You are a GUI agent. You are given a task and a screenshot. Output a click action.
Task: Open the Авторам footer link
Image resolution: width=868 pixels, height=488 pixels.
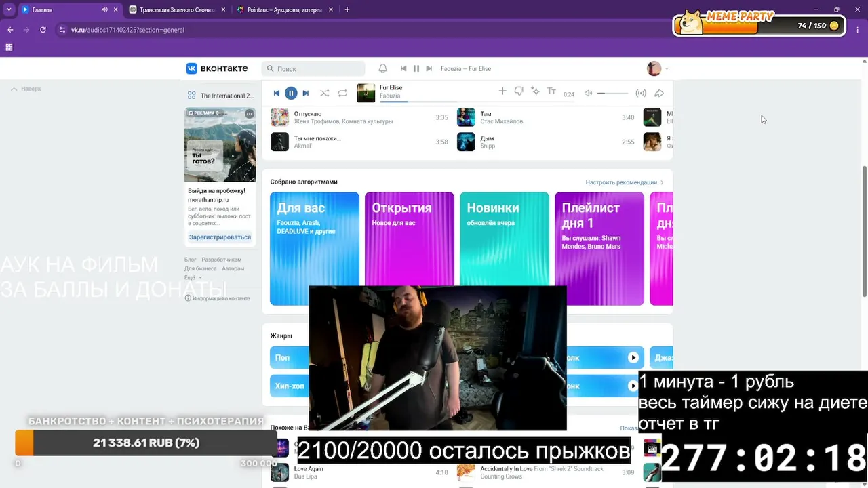233,268
